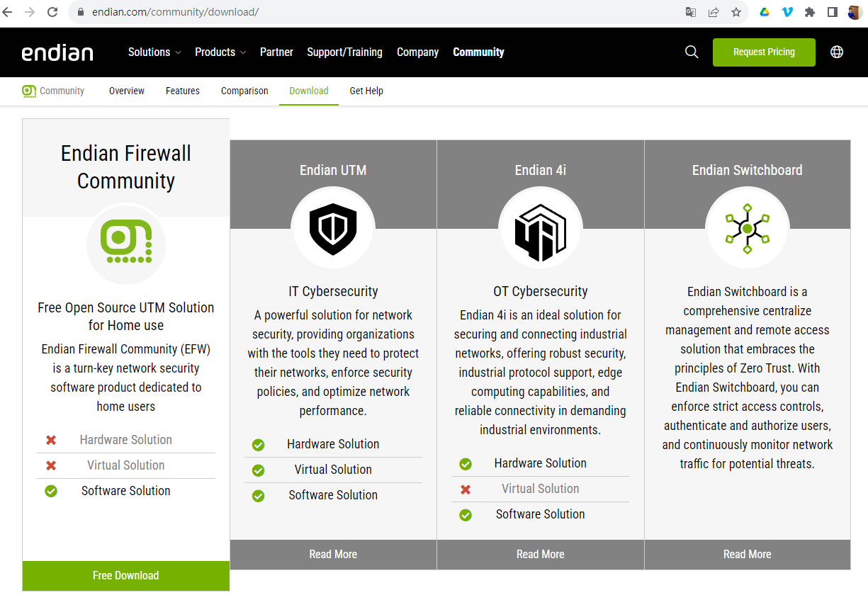Open the Partner menu item
The width and height of the screenshot is (868, 595).
[276, 52]
